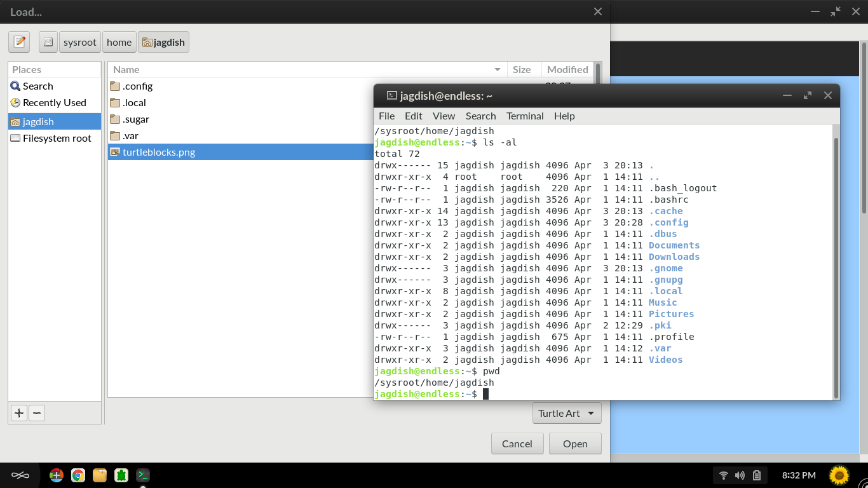This screenshot has height=488, width=868.
Task: Add bookmark with the plus button
Action: pos(19,413)
